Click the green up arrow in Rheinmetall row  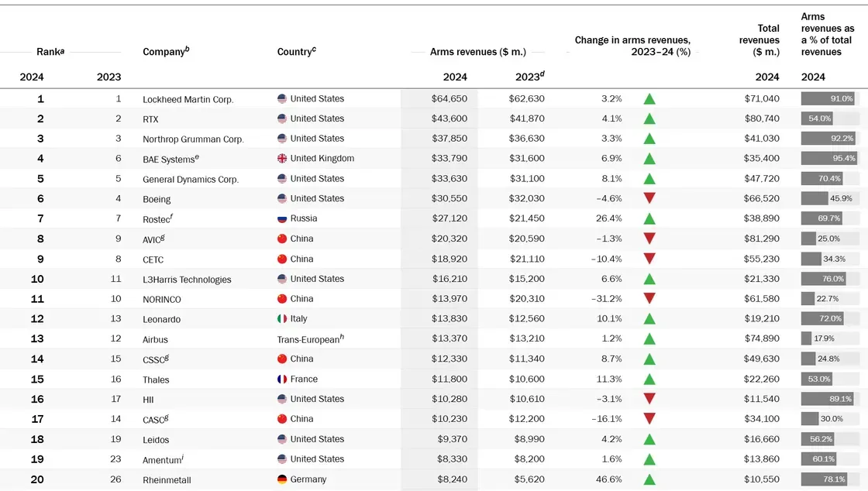coord(649,479)
